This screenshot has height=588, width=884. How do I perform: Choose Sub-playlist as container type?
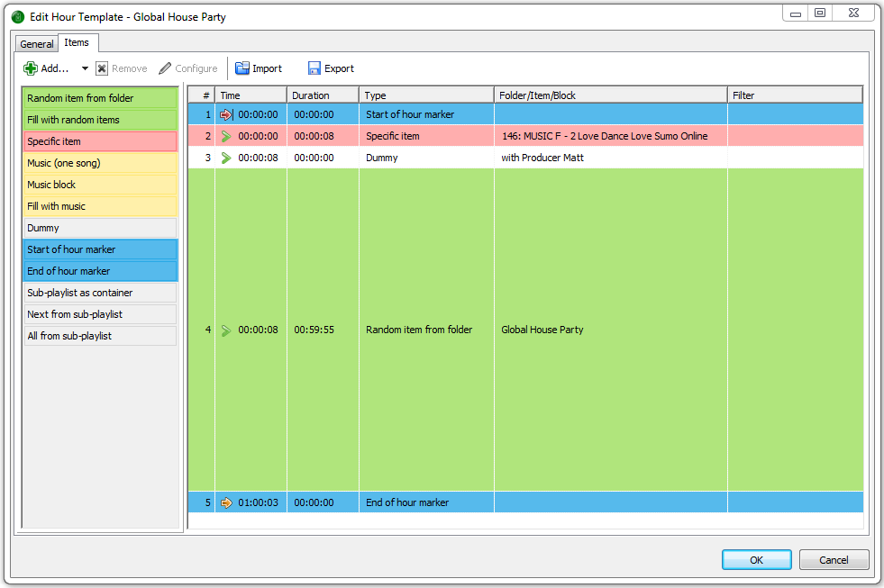(100, 293)
